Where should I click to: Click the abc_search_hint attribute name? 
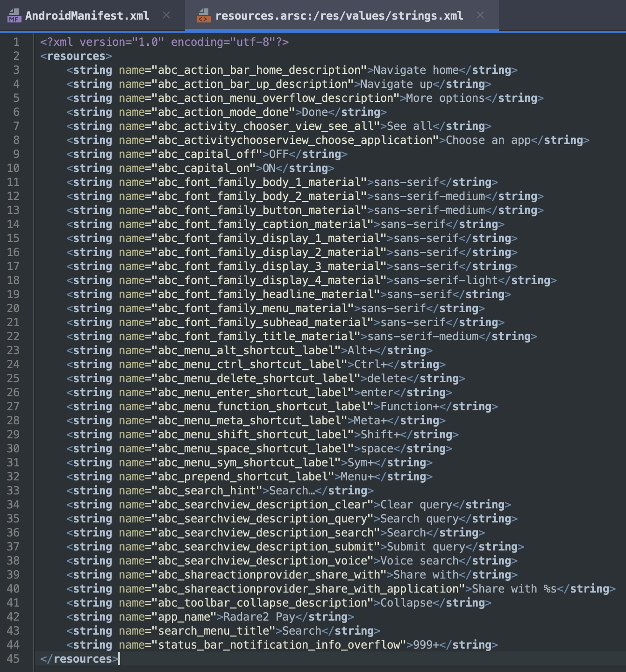pos(207,491)
